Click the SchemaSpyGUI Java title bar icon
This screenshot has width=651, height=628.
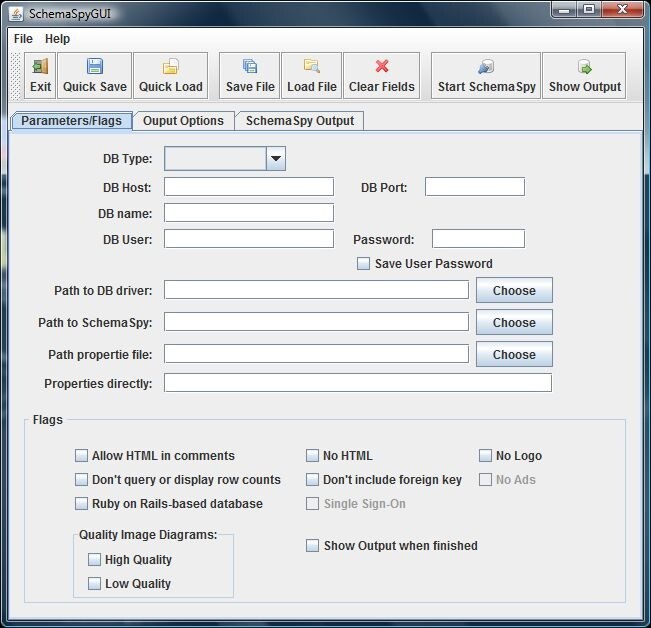pyautogui.click(x=16, y=14)
